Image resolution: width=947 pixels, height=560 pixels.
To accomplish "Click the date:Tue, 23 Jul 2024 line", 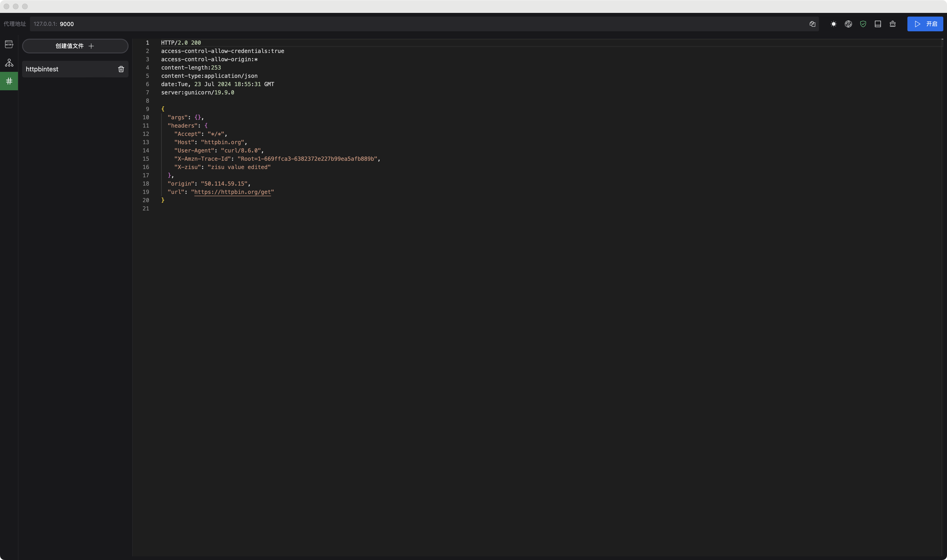I will (217, 84).
